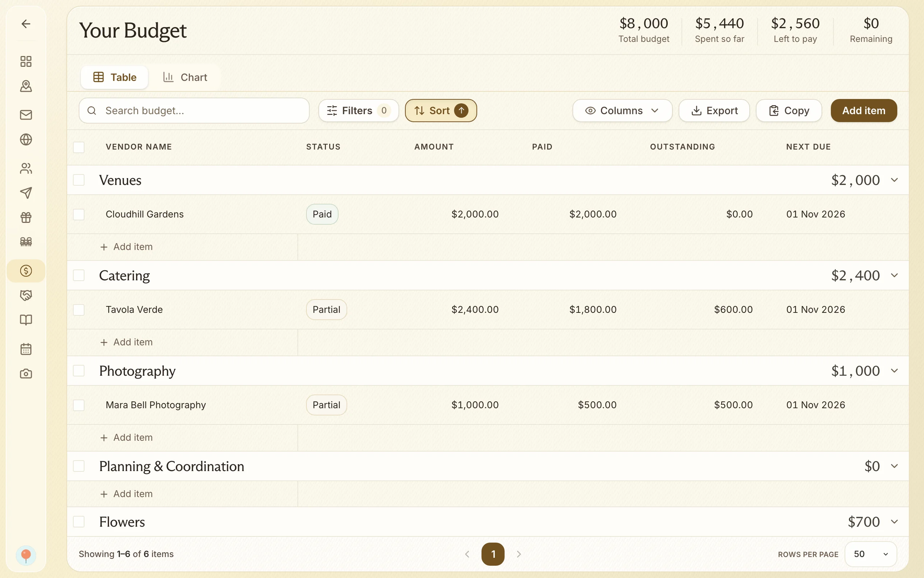
Task: Check the Cloudhill Gardens row checkbox
Action: coord(79,215)
